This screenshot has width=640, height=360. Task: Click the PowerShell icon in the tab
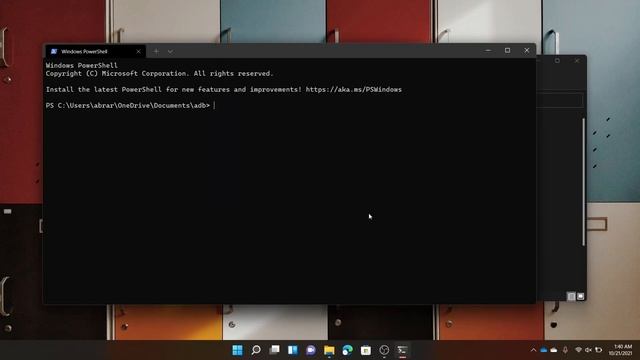click(53, 51)
